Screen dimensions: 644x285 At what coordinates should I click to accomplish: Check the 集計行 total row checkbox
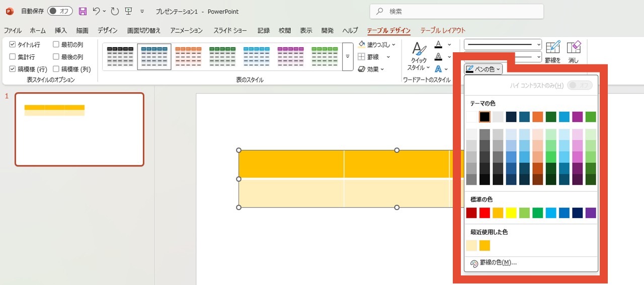coord(13,57)
